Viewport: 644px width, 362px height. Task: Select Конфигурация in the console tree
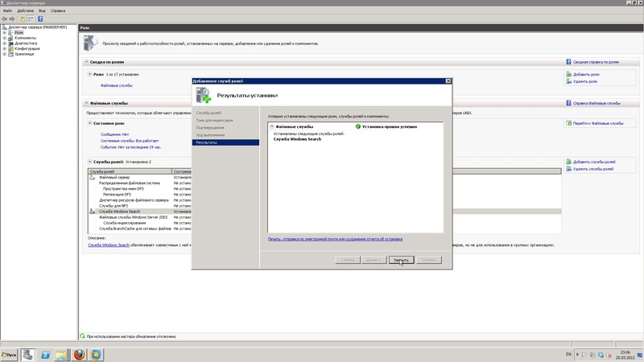pyautogui.click(x=27, y=48)
